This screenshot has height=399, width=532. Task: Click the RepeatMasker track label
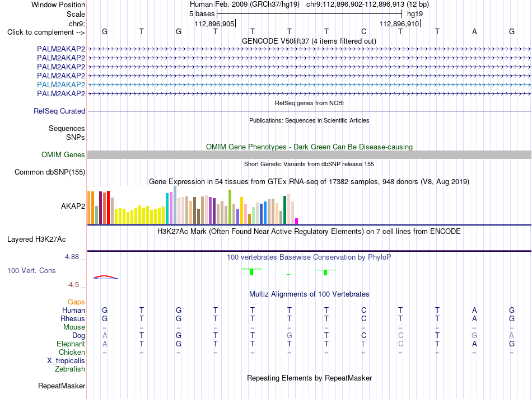[x=62, y=386]
